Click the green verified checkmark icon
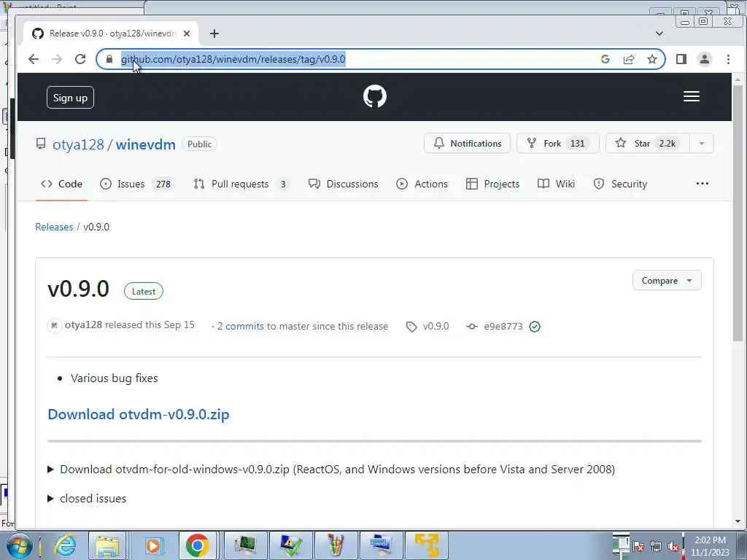The image size is (747, 560). coord(535,327)
